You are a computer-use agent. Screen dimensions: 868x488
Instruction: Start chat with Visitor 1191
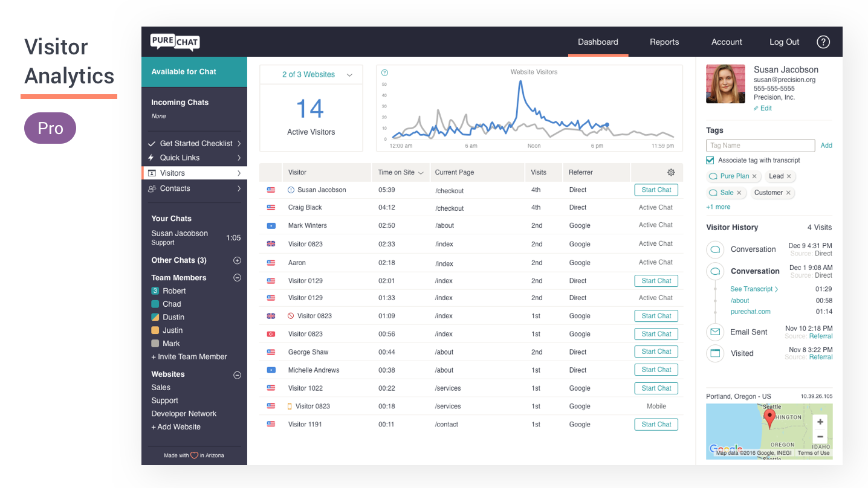coord(656,425)
